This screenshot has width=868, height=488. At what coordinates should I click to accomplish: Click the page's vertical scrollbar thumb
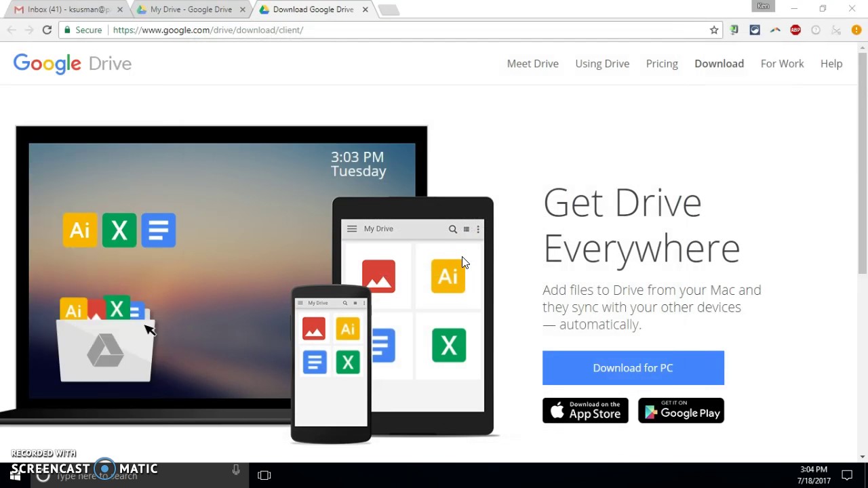[x=863, y=163]
